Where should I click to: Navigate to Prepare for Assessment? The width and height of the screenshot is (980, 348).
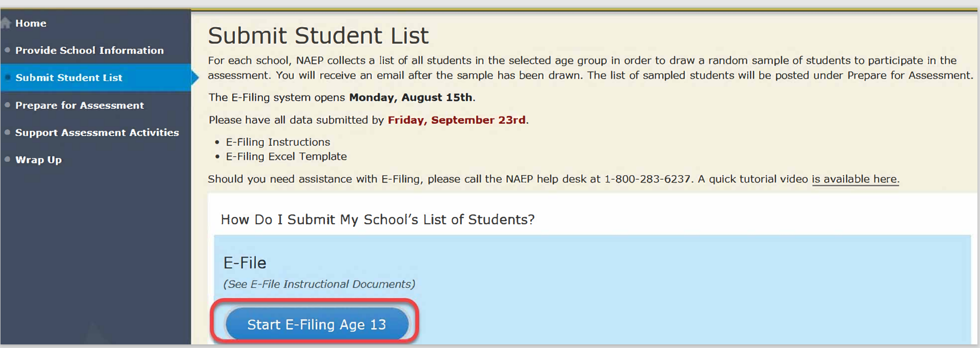click(x=79, y=105)
